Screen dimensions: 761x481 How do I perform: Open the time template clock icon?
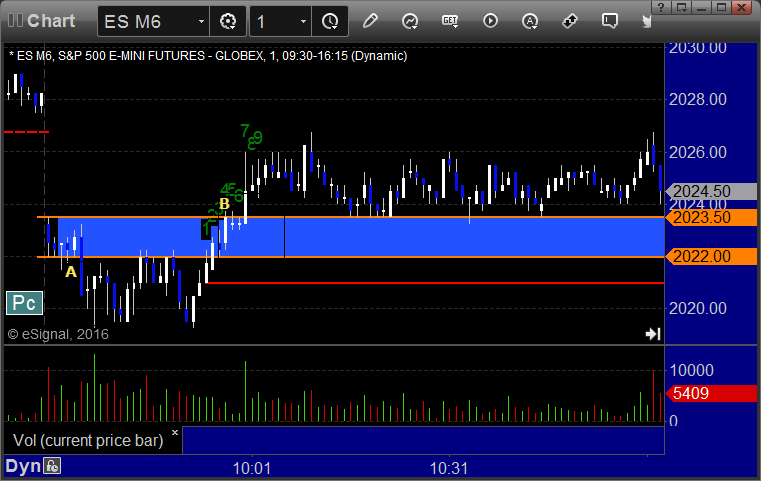click(330, 21)
